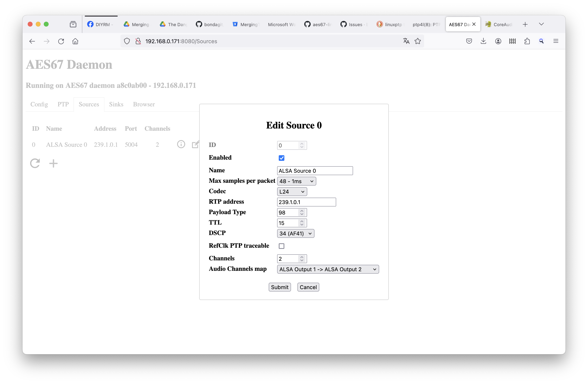
Task: Click the Submit button
Action: (280, 287)
